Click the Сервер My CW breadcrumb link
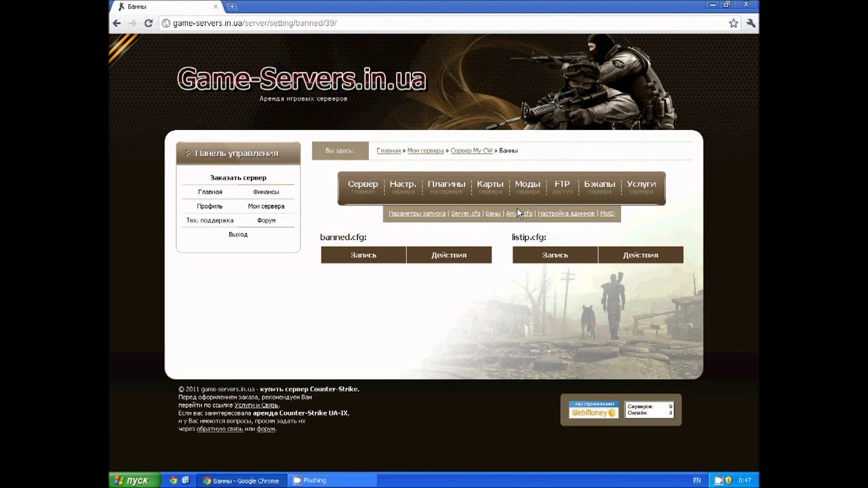 click(471, 150)
